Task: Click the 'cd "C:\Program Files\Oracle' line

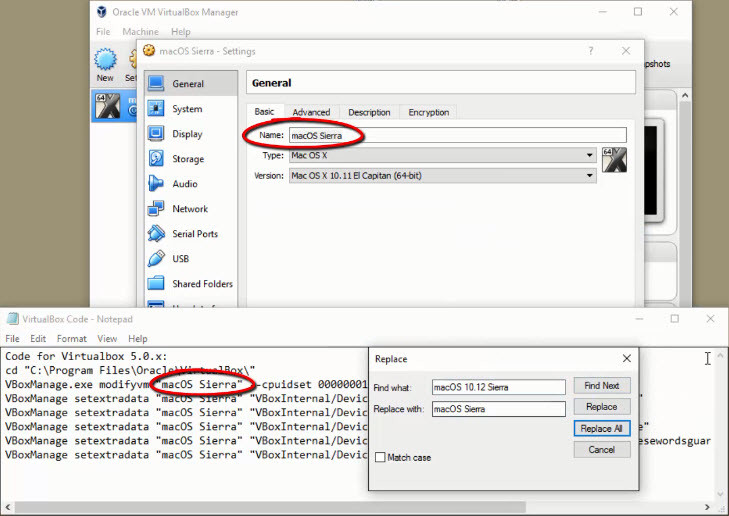Action: tap(130, 370)
